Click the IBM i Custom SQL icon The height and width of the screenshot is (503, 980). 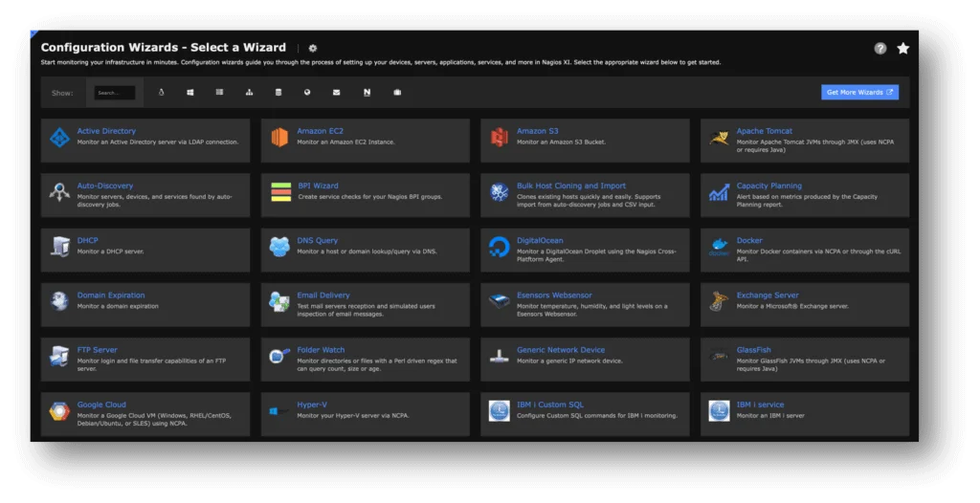coord(500,410)
